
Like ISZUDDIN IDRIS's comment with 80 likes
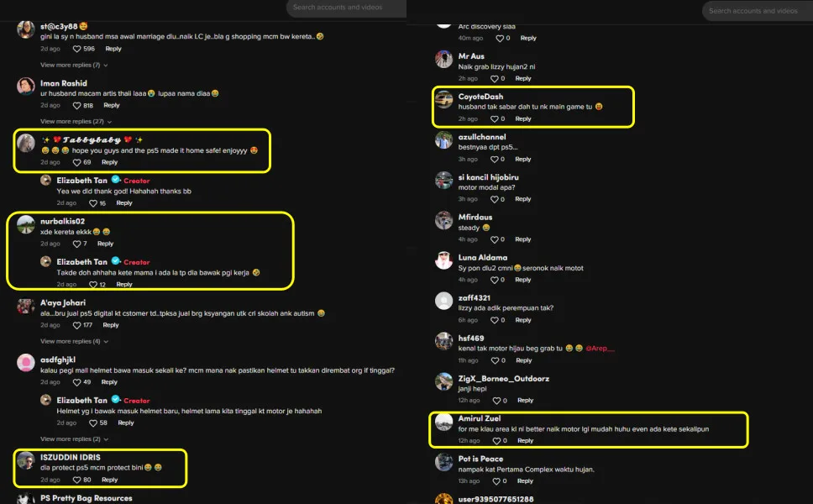[76, 480]
